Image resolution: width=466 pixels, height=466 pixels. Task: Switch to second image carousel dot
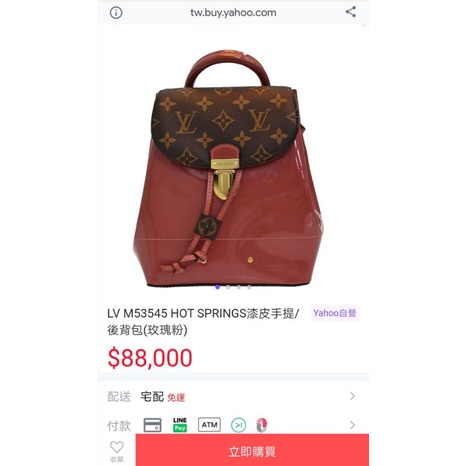point(228,287)
